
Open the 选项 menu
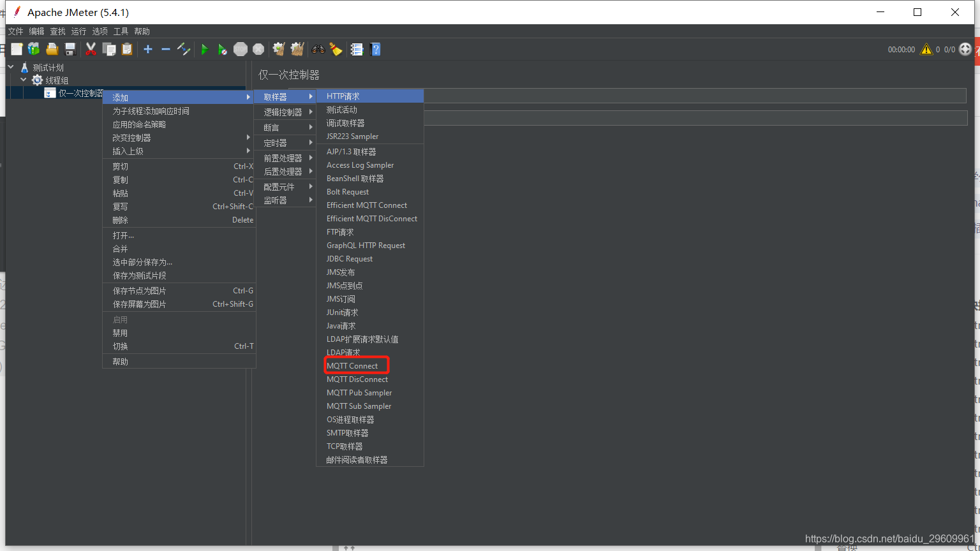pos(100,31)
